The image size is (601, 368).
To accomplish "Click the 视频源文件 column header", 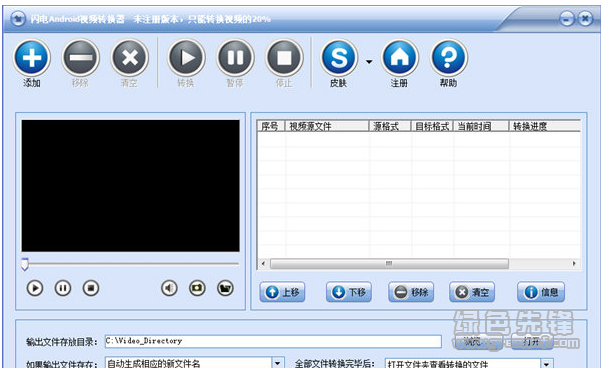I will pos(327,126).
